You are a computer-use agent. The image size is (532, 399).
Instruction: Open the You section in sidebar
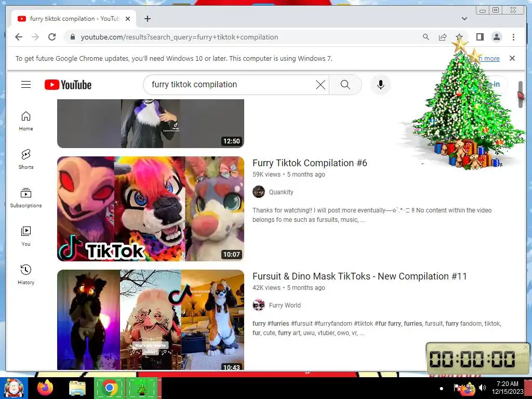point(26,236)
